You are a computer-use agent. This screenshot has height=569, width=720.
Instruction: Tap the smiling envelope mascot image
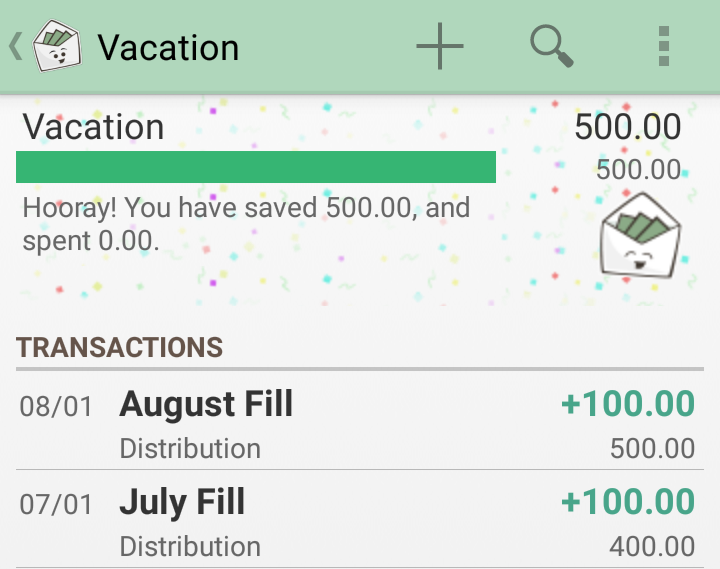[x=641, y=236]
